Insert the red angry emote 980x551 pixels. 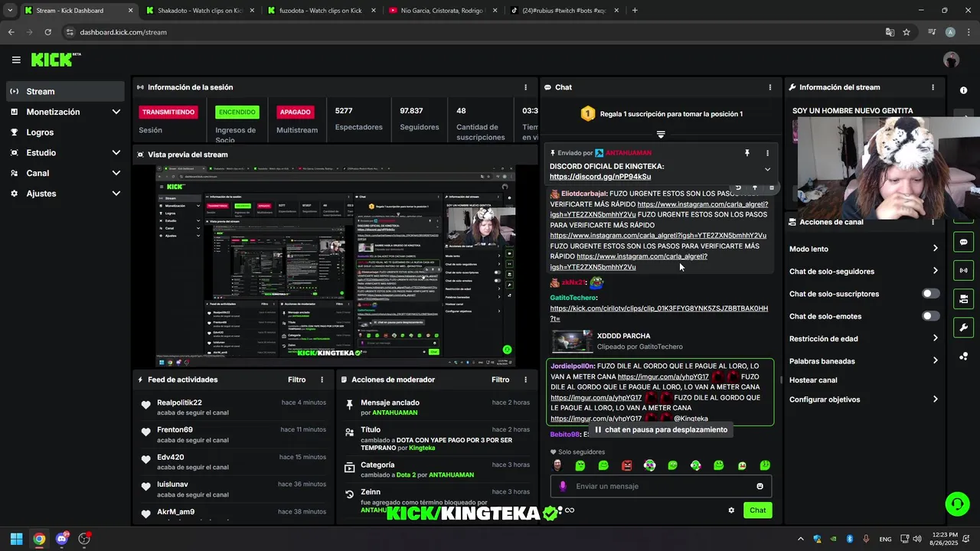click(626, 465)
